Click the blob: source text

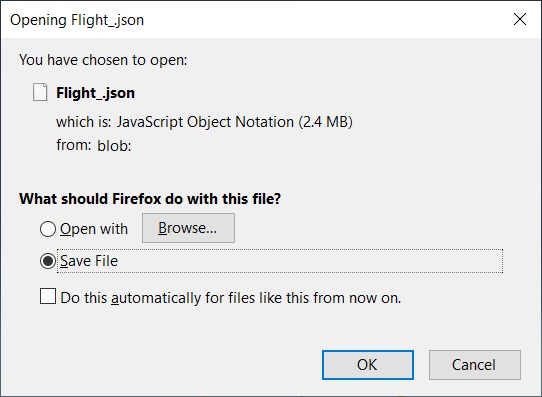click(114, 146)
